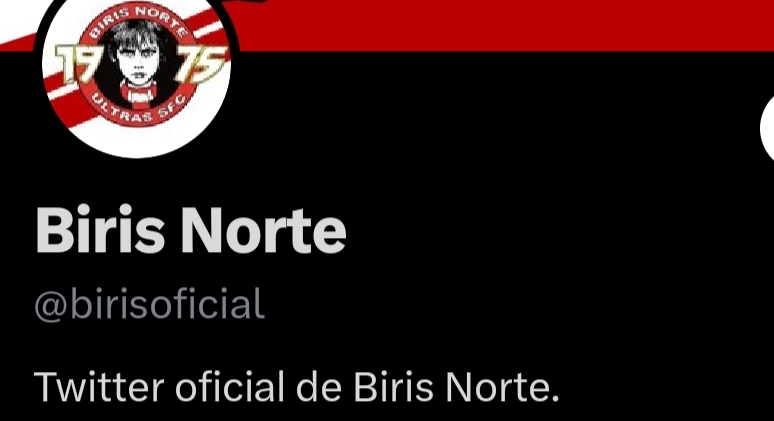Click the word 'Norte' in the display name

tap(263, 230)
